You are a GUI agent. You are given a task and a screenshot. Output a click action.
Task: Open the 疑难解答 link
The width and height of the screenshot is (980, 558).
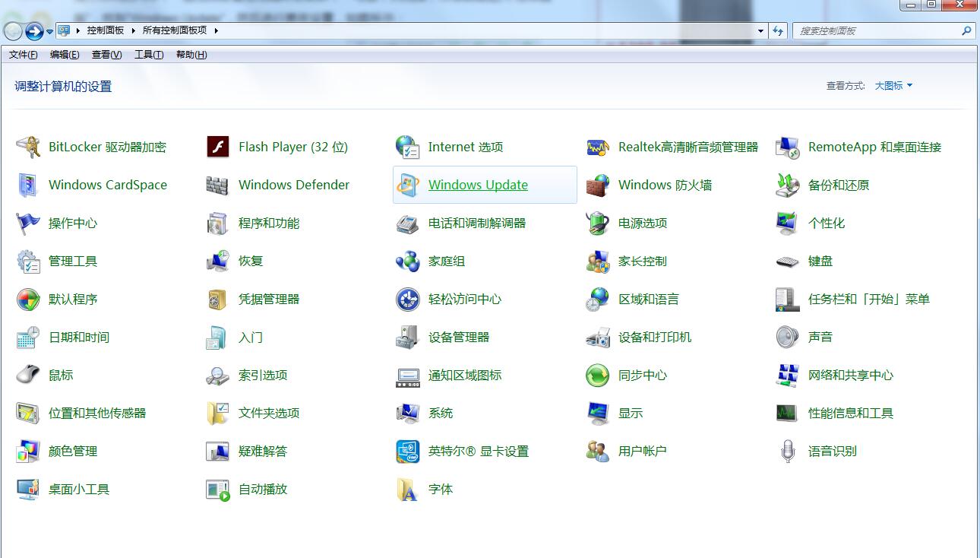(263, 451)
